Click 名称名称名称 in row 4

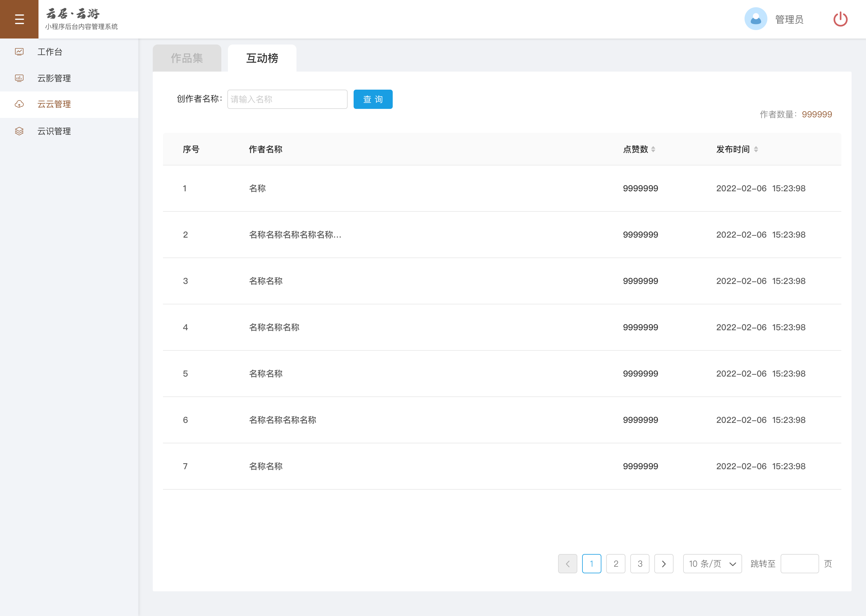pos(274,327)
